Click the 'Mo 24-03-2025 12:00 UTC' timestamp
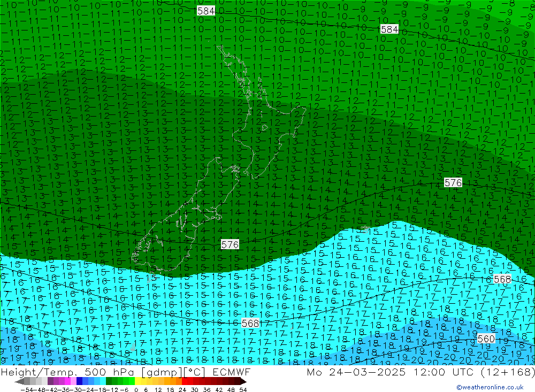Viewport: 535px width, 392px height. click(x=392, y=372)
